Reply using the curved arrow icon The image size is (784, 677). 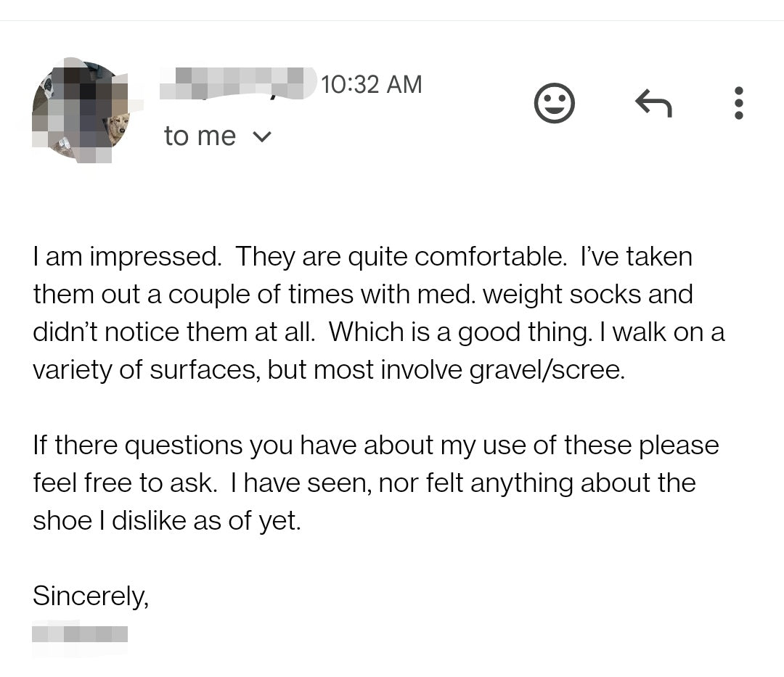653,103
